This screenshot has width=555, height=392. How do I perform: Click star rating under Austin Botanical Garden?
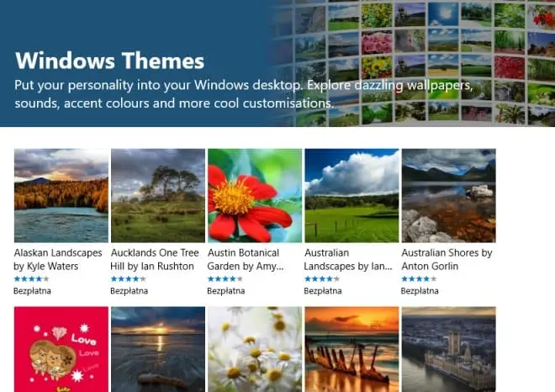pos(225,278)
